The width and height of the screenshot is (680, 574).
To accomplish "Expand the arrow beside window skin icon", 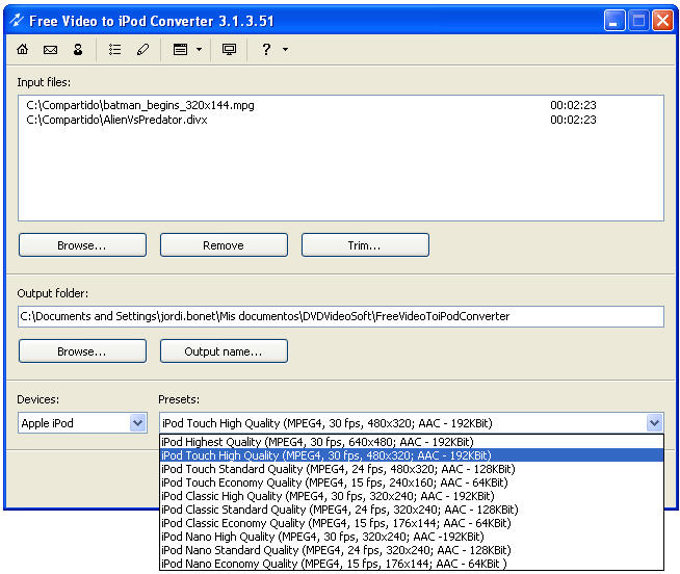I will [x=199, y=49].
